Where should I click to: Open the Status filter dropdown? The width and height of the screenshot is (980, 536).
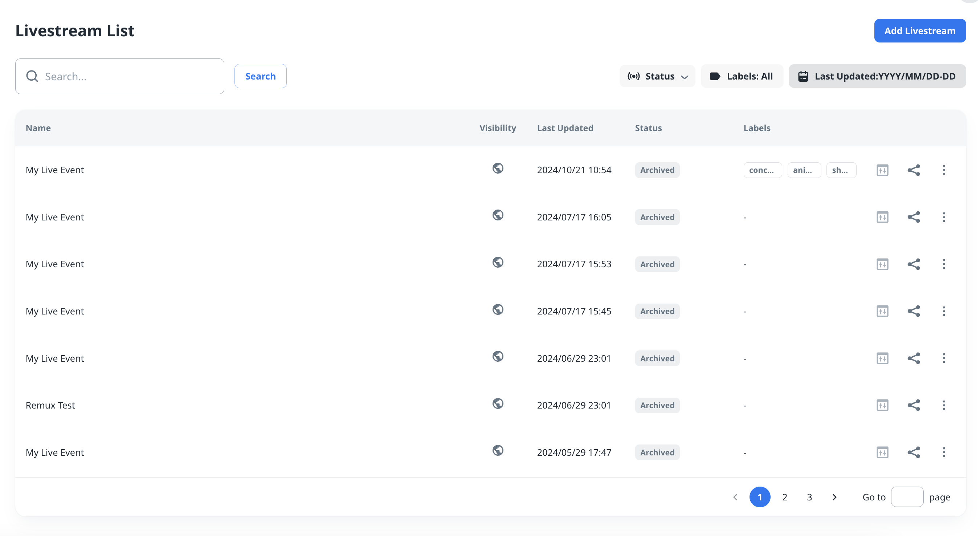tap(657, 76)
